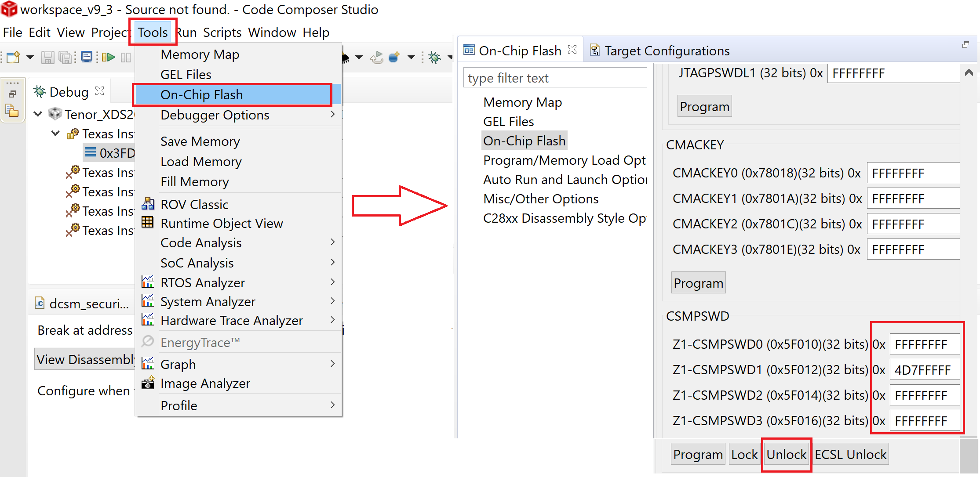
Task: Close the On-Chip Flash tab
Action: [572, 50]
